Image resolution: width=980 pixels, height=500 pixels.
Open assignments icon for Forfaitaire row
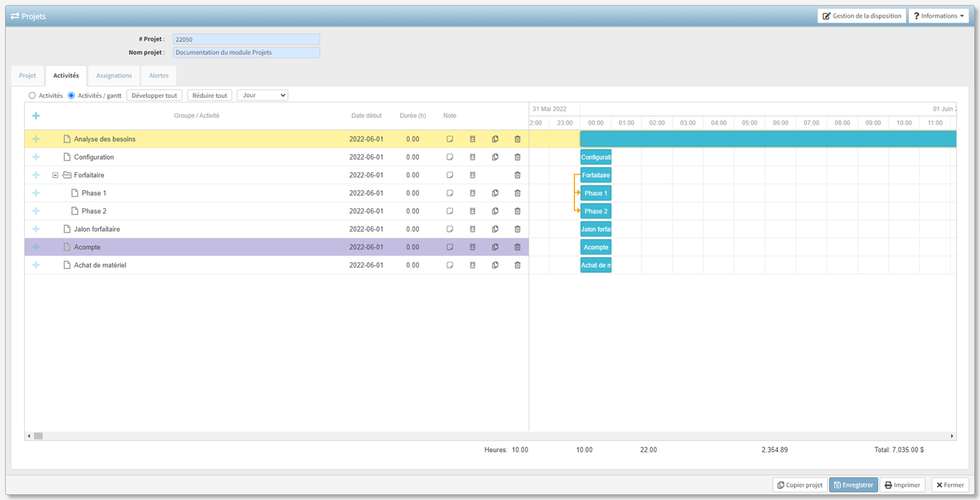[x=472, y=175]
